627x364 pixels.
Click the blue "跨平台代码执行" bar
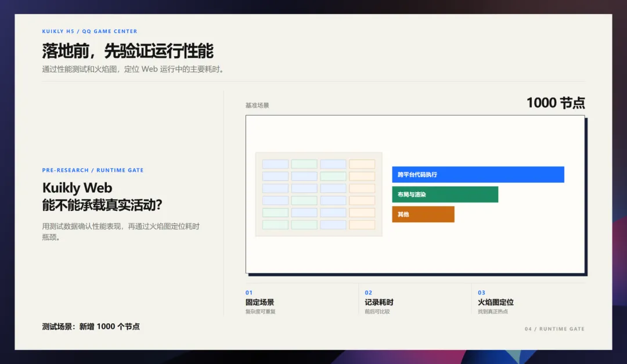478,174
